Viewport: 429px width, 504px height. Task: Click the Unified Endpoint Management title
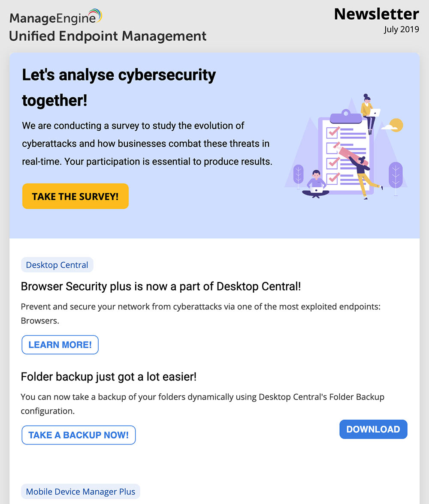[x=107, y=36]
